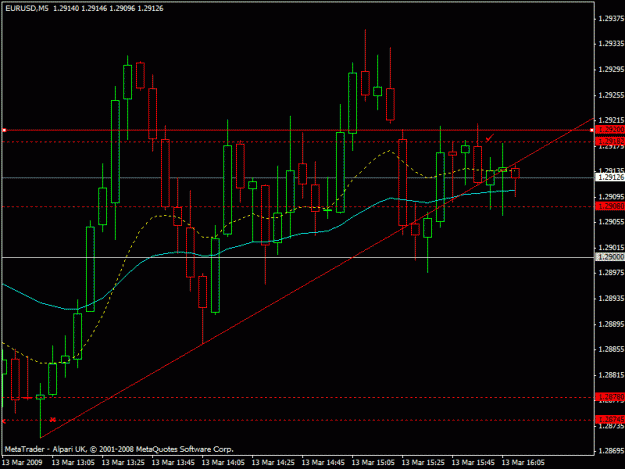Click the EURUSD,M5 chart title
625x469 pixels.
pyautogui.click(x=27, y=8)
